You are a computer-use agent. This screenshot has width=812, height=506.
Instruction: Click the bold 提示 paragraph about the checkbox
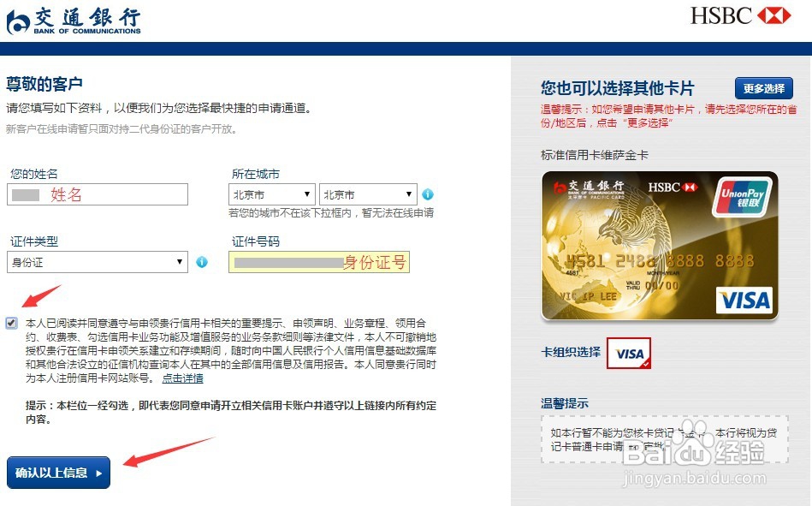click(231, 412)
